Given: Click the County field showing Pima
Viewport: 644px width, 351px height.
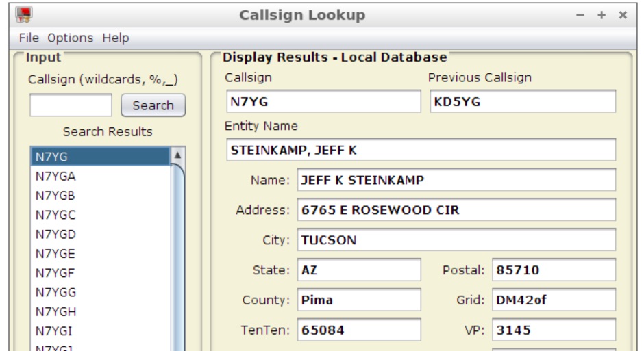Looking at the screenshot, I should (x=360, y=299).
